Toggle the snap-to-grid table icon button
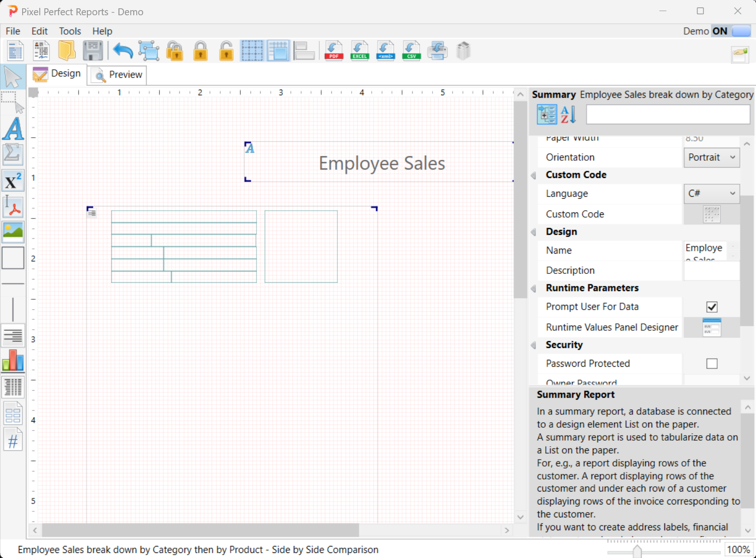756x558 pixels. [278, 51]
